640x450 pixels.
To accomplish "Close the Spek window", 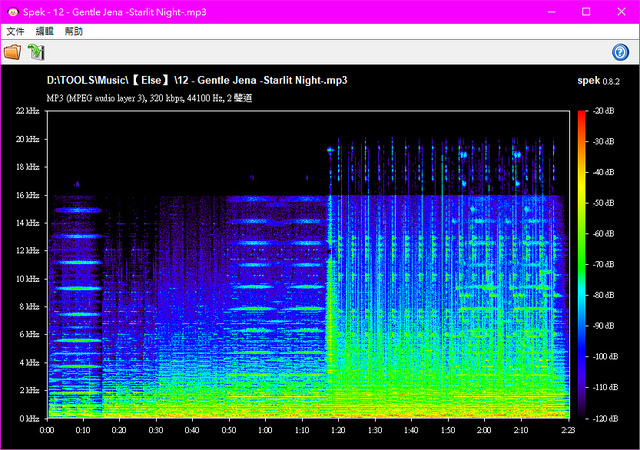I will 620,11.
